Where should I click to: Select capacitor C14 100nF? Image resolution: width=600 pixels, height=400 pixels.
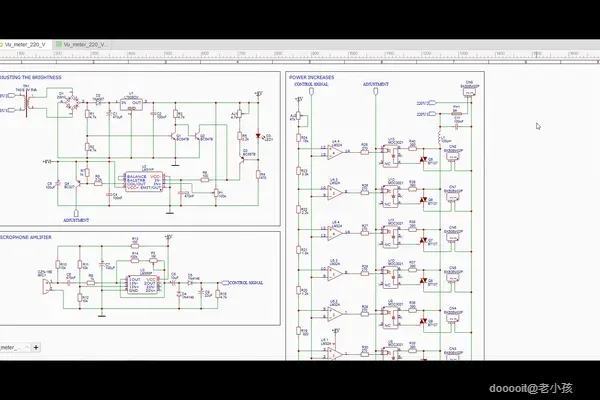point(457,126)
